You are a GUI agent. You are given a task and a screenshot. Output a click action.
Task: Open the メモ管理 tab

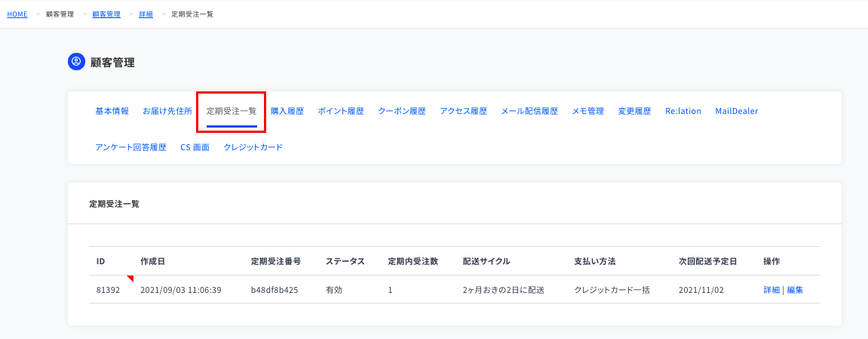coord(588,111)
